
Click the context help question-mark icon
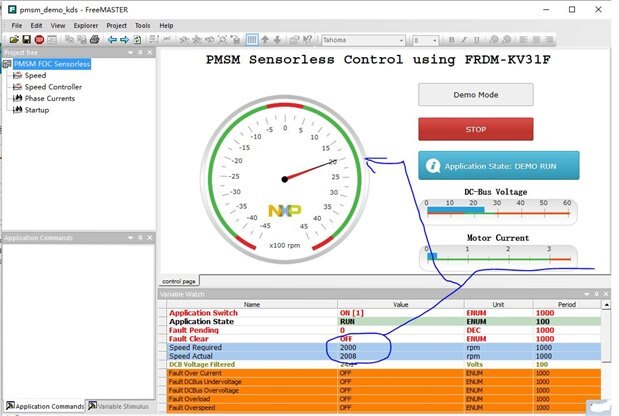pyautogui.click(x=307, y=39)
